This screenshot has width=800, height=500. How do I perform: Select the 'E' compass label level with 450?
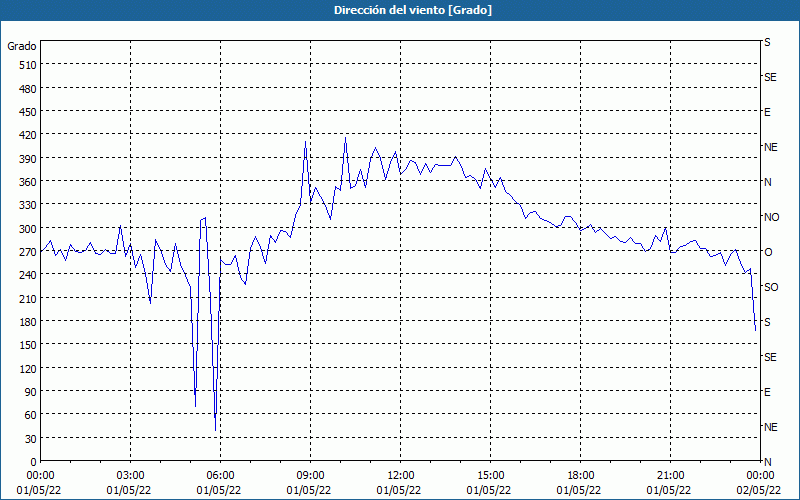pyautogui.click(x=767, y=112)
